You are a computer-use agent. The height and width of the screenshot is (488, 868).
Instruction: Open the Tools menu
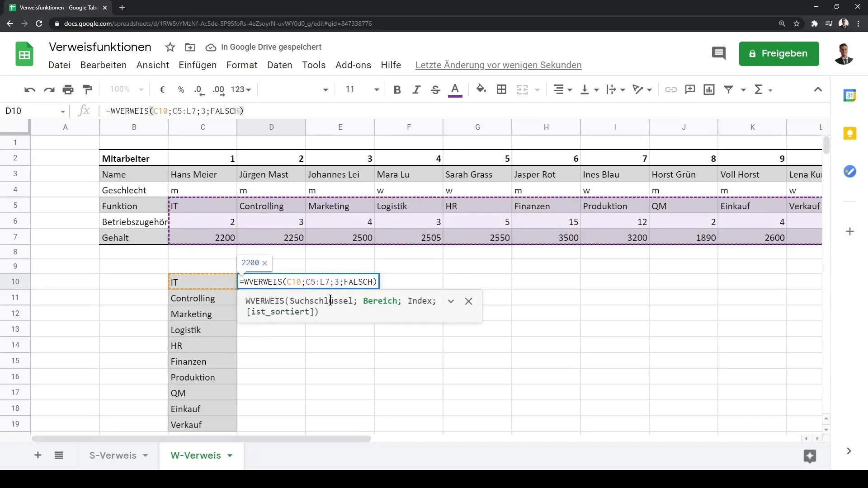click(314, 65)
